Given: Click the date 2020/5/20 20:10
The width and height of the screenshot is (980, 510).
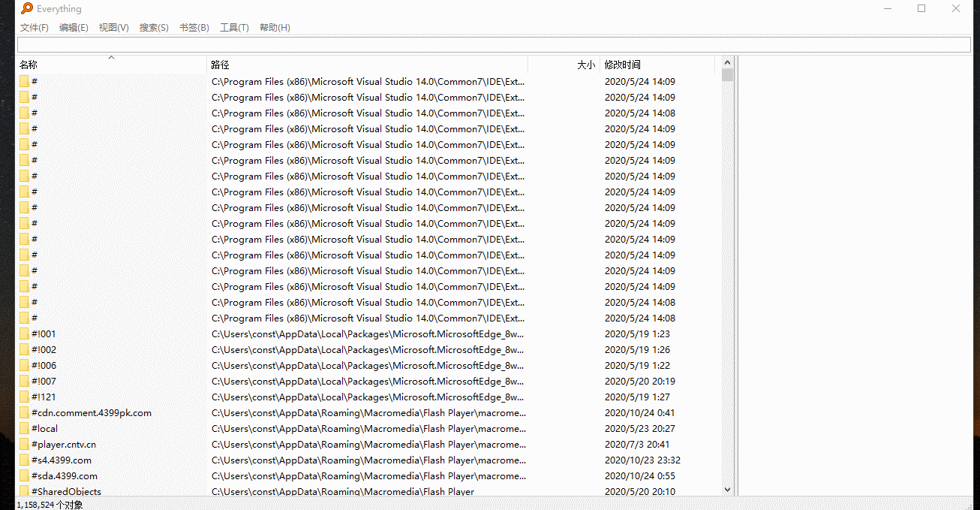Looking at the screenshot, I should pyautogui.click(x=640, y=491).
